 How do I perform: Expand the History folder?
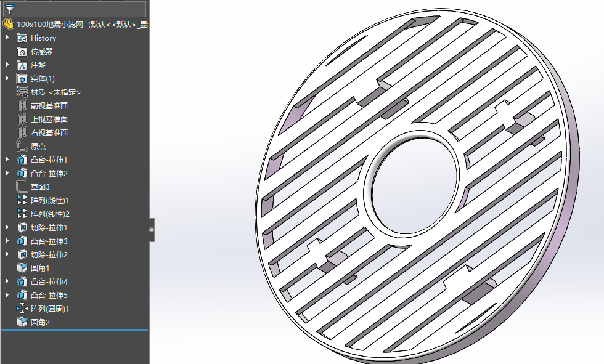7,38
